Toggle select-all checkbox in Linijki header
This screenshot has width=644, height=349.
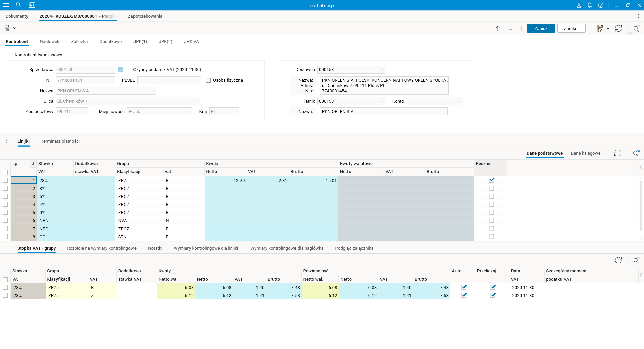5,172
